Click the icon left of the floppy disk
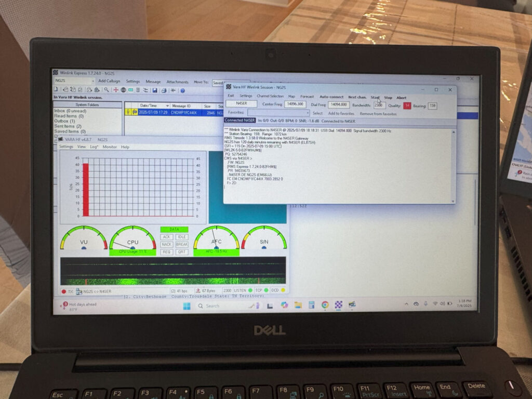This screenshot has width=532, height=399. pyautogui.click(x=145, y=90)
